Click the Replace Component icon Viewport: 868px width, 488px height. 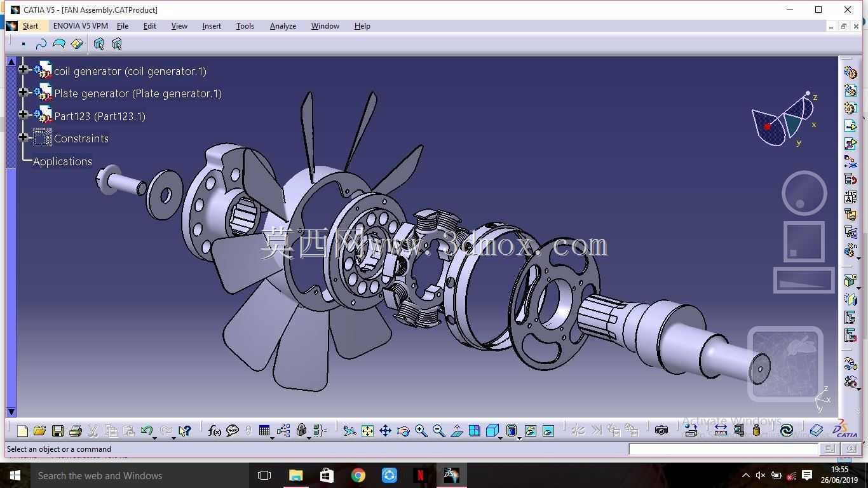pyautogui.click(x=850, y=162)
